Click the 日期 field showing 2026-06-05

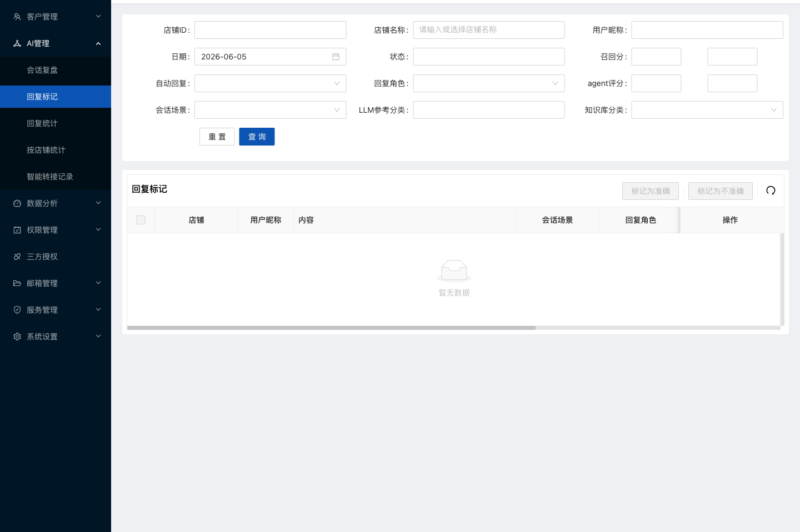point(270,57)
